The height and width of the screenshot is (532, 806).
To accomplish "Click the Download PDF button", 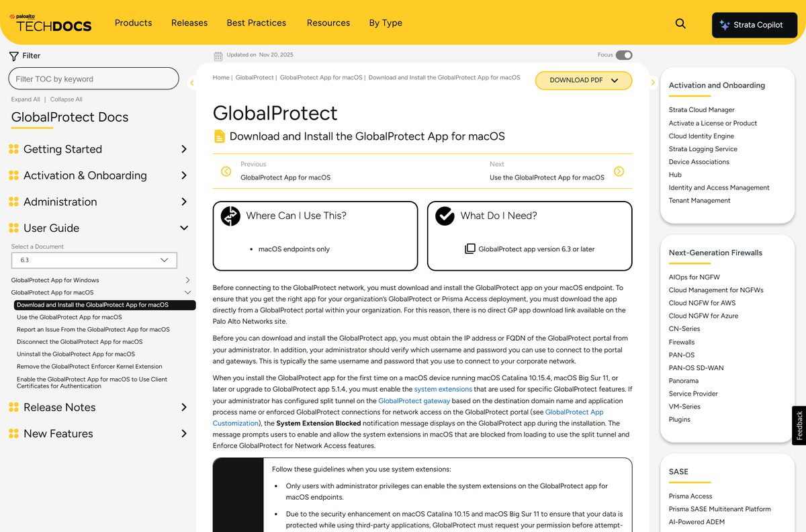I will point(584,80).
